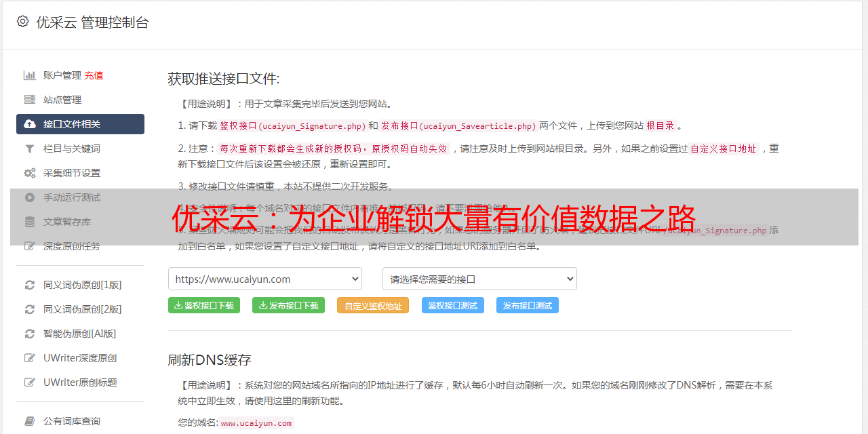Click the gear icon beside 优采云 管理控制台

[22, 22]
